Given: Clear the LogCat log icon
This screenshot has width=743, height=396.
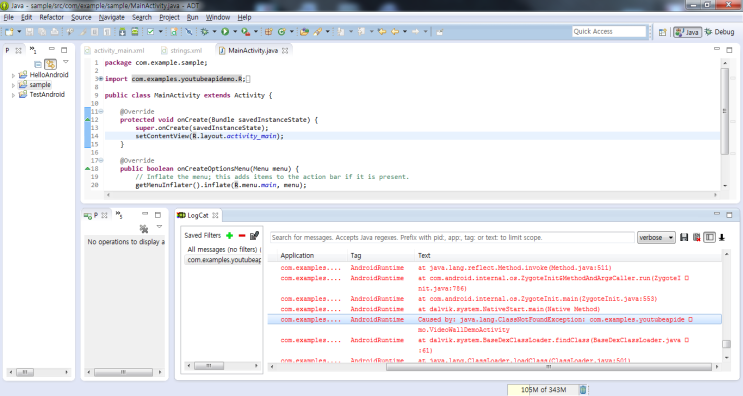Looking at the screenshot, I should coord(697,237).
